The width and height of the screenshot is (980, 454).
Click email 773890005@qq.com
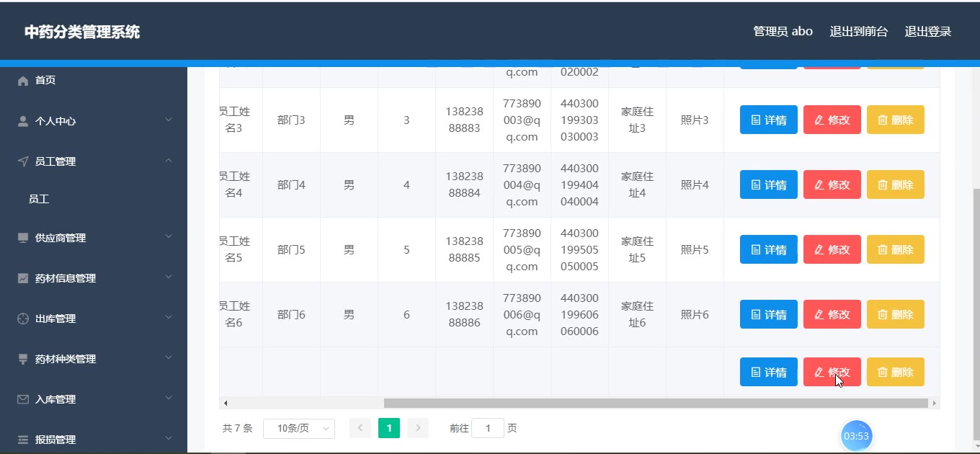click(522, 249)
